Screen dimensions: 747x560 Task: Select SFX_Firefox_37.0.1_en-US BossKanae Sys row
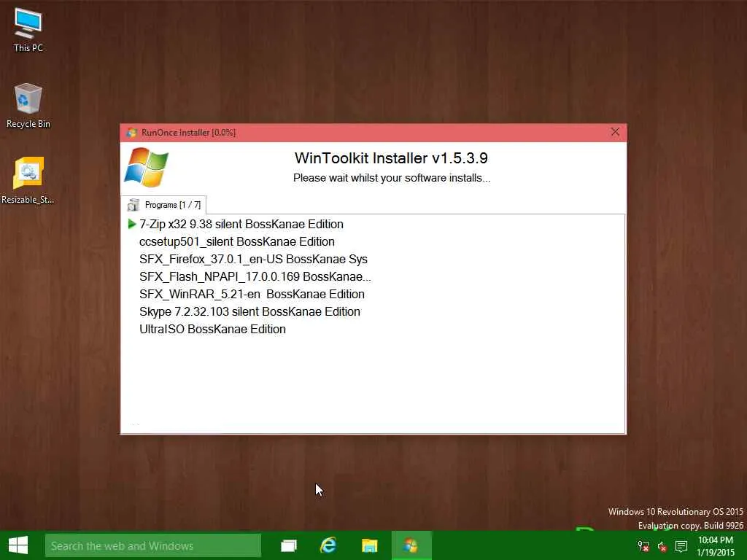pyautogui.click(x=253, y=259)
